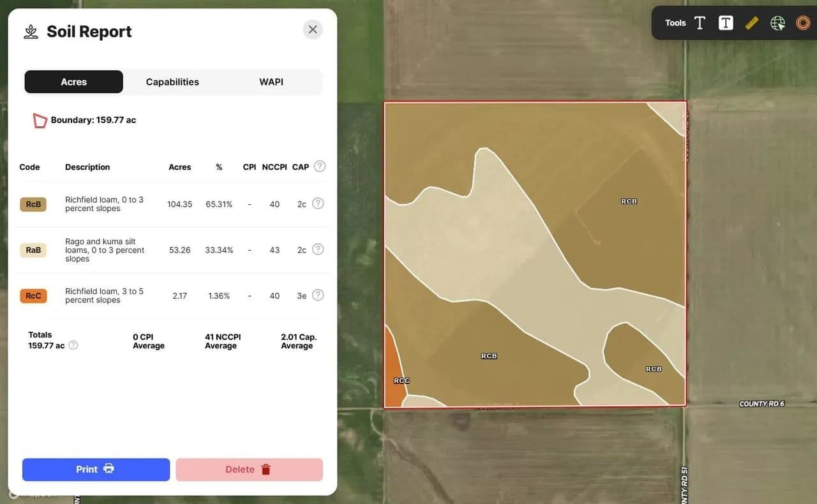This screenshot has width=817, height=504.
Task: Open the WAPI tab
Action: (271, 82)
